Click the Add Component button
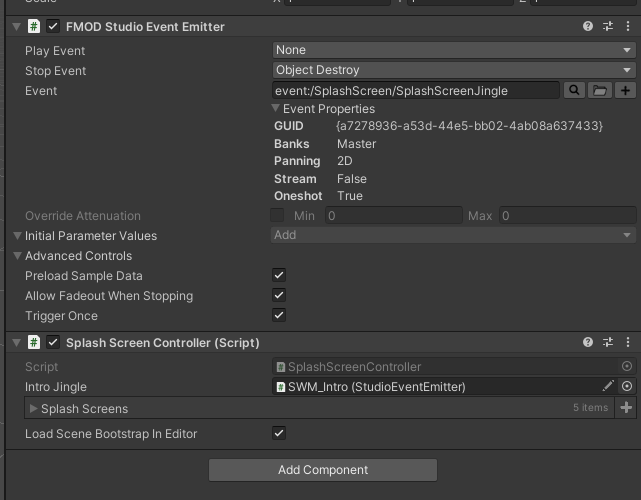The image size is (641, 500). pos(323,470)
